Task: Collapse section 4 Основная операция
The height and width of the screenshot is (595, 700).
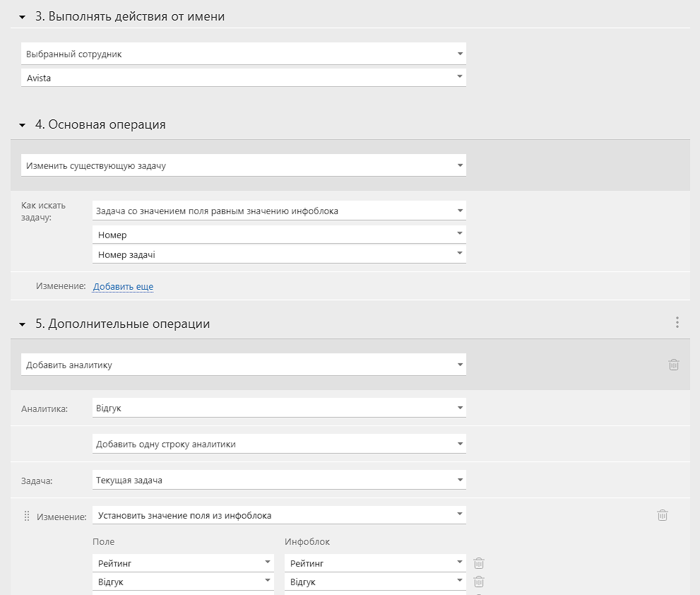Action: [x=23, y=126]
